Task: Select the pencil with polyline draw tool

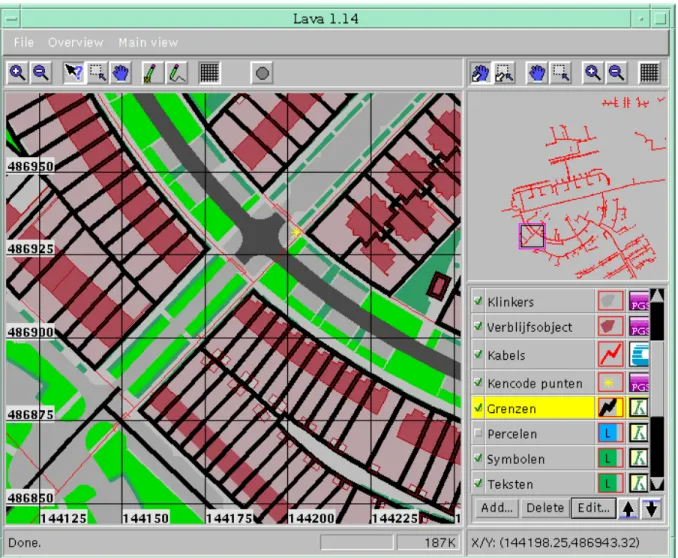Action: (176, 73)
